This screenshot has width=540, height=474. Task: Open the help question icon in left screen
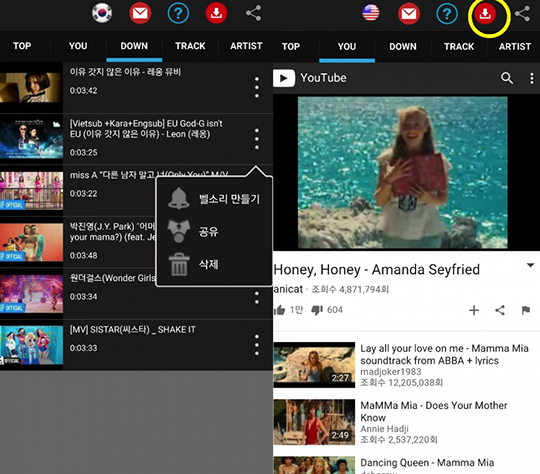coord(178,13)
